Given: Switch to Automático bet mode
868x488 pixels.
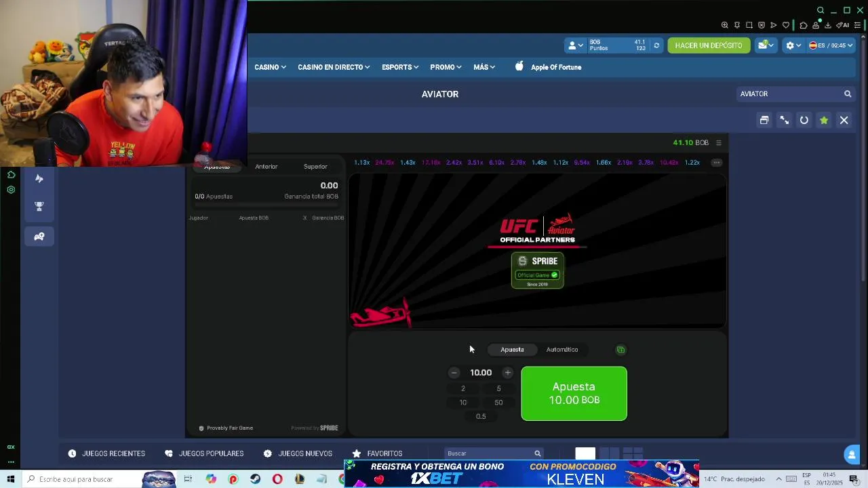Looking at the screenshot, I should click(x=562, y=350).
